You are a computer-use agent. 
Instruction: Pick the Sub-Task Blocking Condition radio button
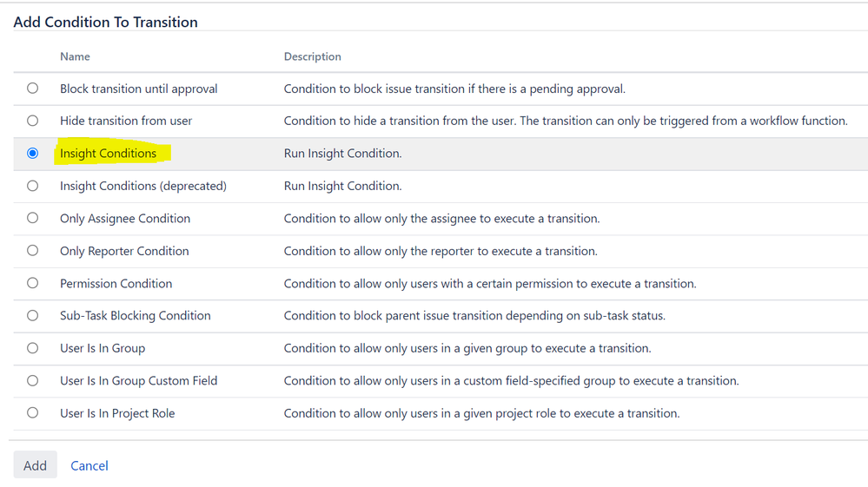(33, 316)
